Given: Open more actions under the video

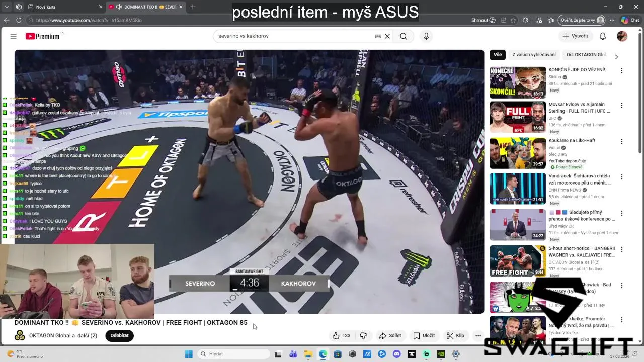Looking at the screenshot, I should (478, 336).
